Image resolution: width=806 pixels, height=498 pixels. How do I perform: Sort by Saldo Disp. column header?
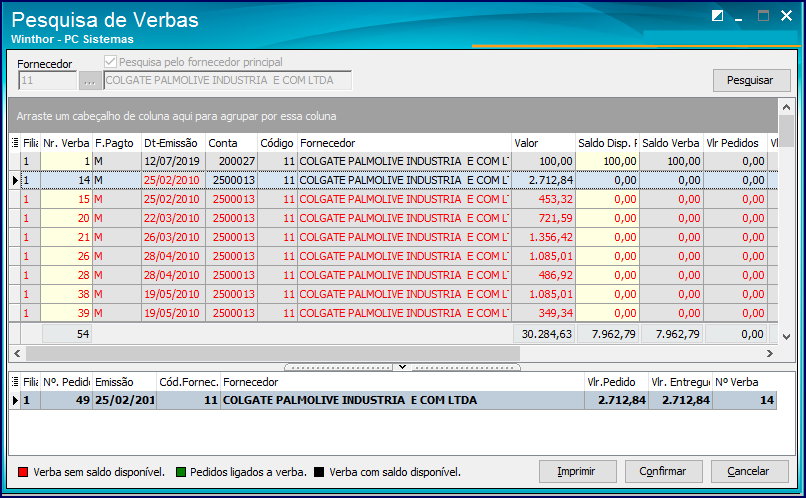click(x=607, y=143)
